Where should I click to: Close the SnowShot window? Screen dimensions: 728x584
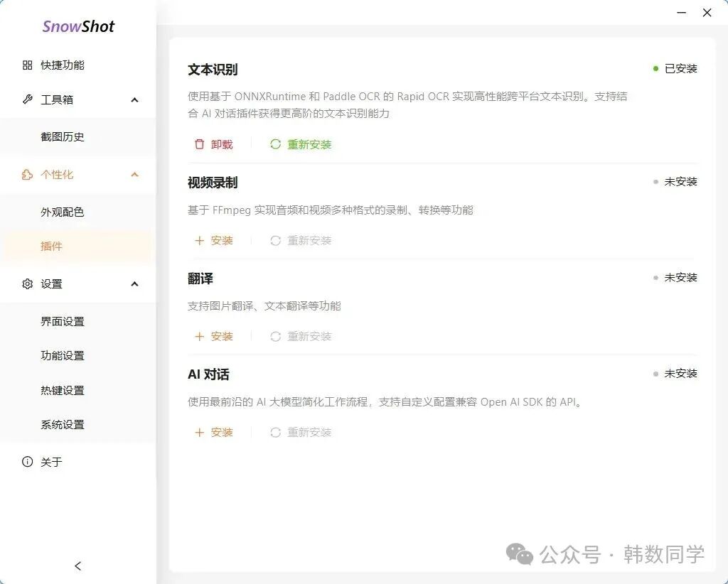click(x=707, y=13)
